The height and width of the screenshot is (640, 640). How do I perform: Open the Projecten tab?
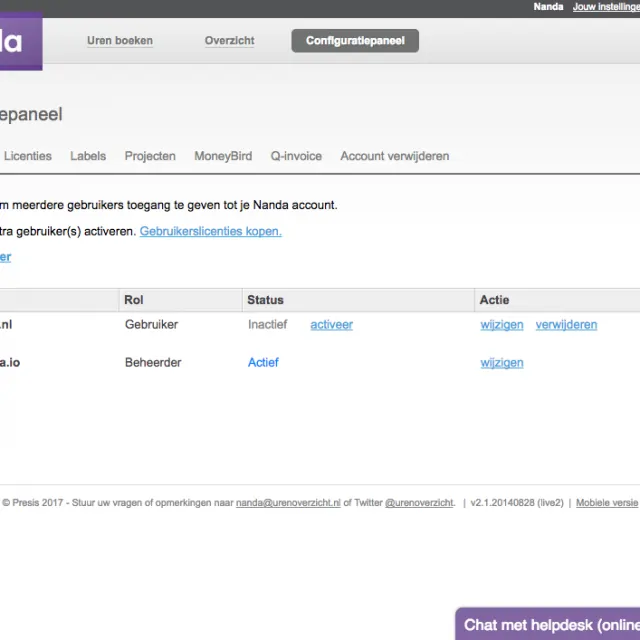click(150, 156)
